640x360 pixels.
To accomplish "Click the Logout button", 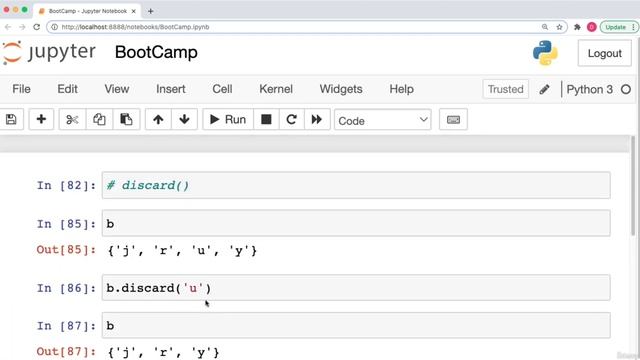I will [x=604, y=53].
